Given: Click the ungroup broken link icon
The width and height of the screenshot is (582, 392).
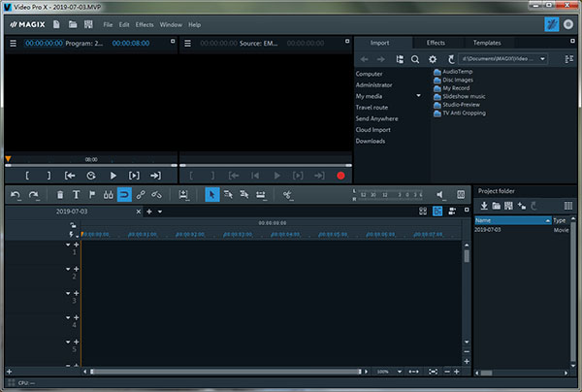Looking at the screenshot, I should pos(156,194).
